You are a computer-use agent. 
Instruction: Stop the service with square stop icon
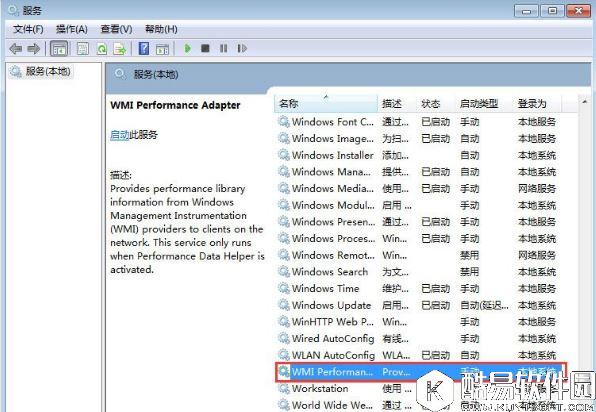pos(205,48)
